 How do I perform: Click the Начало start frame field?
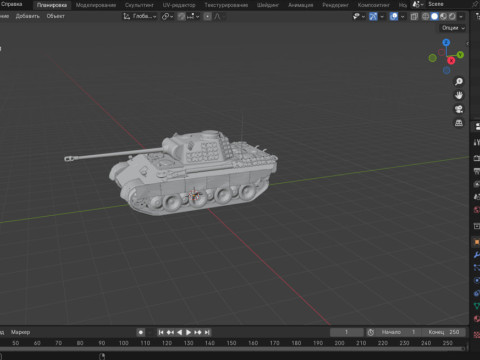coord(398,332)
